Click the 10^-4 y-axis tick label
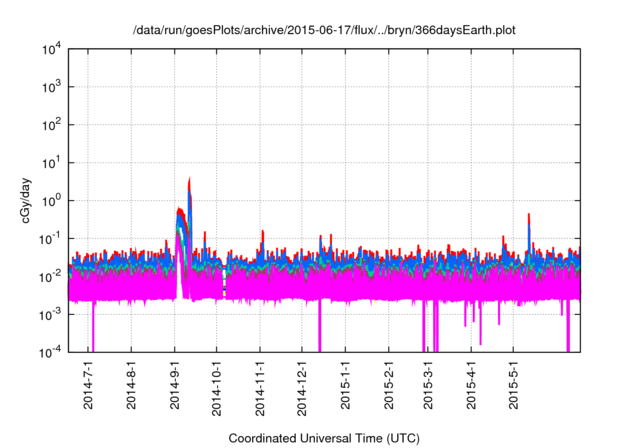 click(x=50, y=352)
